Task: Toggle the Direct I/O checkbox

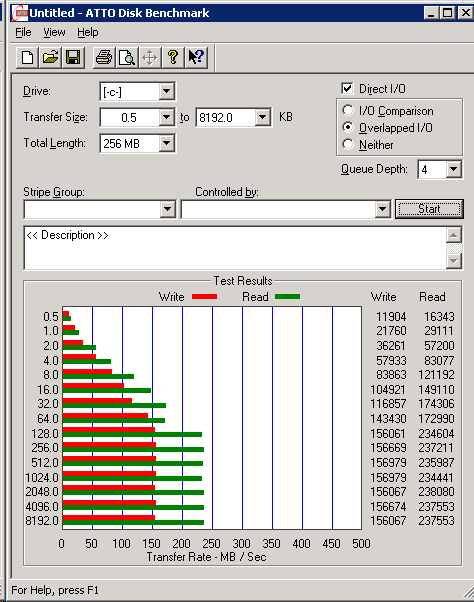Action: 347,89
